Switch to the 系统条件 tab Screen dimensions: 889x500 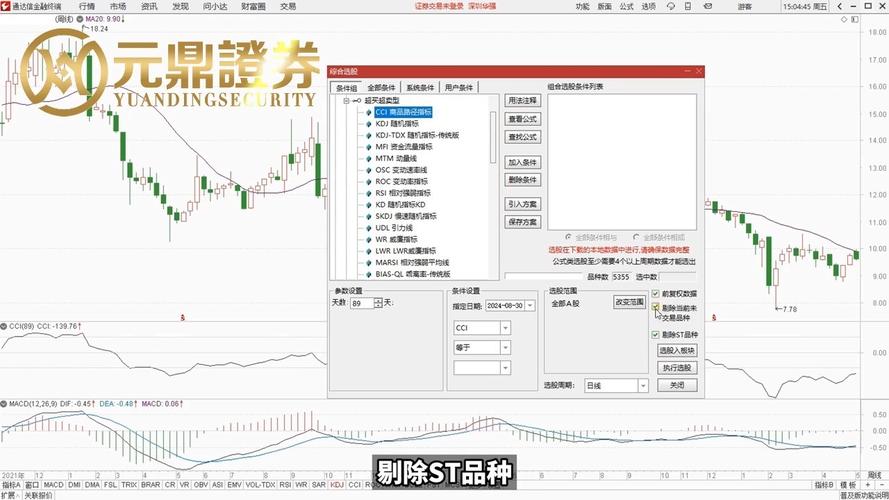[x=420, y=87]
